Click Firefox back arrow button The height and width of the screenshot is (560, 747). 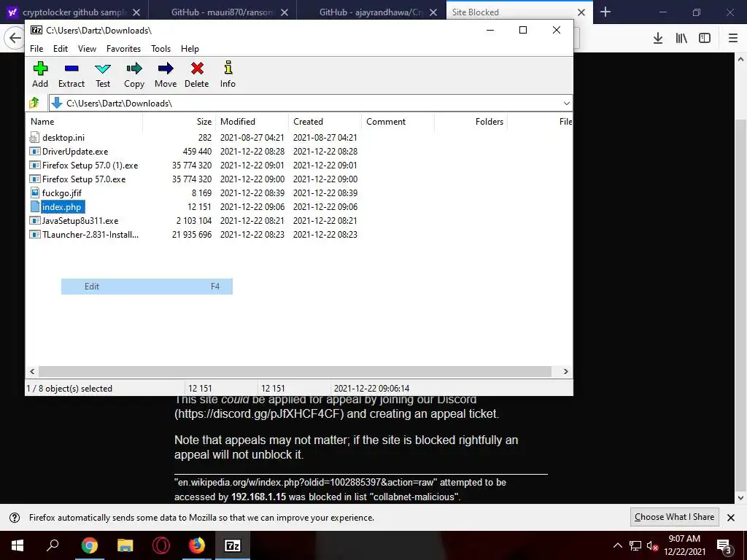click(15, 38)
